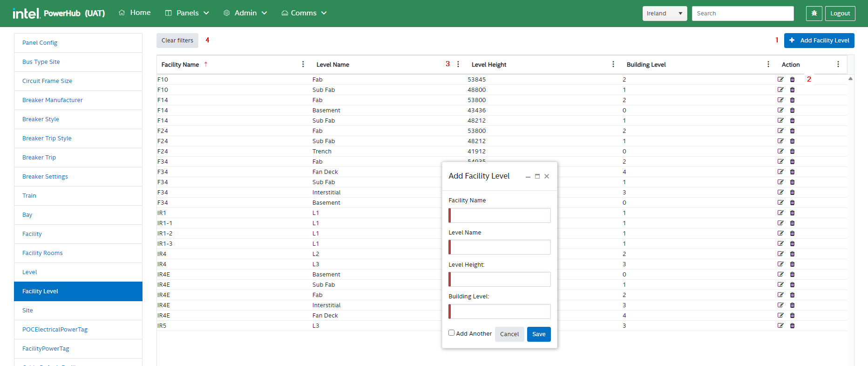Expand the Panels menu
Screen dimensions: 868x366
pos(187,13)
